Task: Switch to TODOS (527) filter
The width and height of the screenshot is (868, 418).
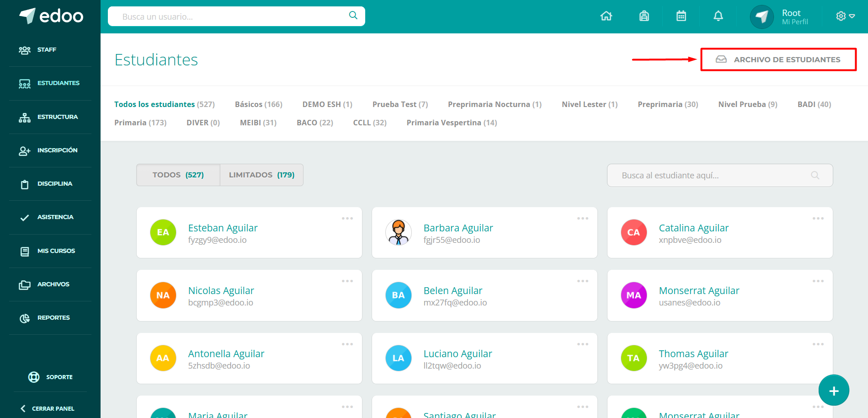Action: [x=178, y=175]
